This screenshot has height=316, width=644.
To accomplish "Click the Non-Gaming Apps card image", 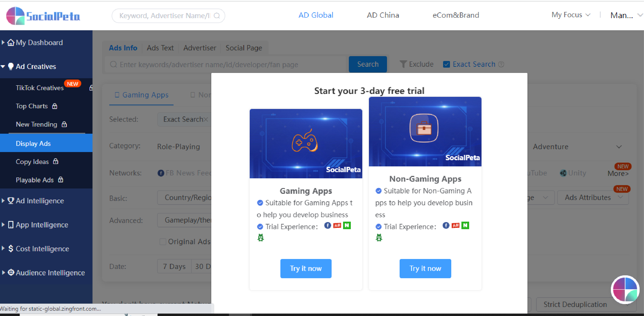I will [425, 132].
